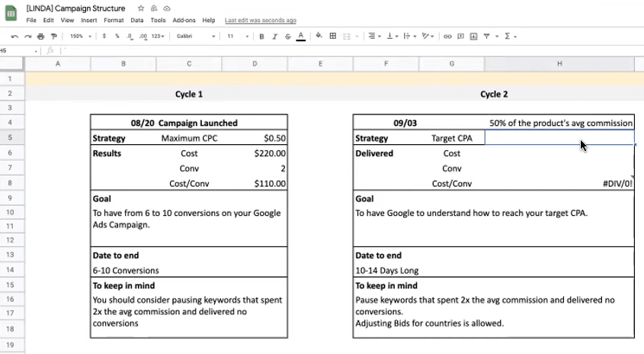
Task: Open the Insert menu
Action: click(x=88, y=20)
